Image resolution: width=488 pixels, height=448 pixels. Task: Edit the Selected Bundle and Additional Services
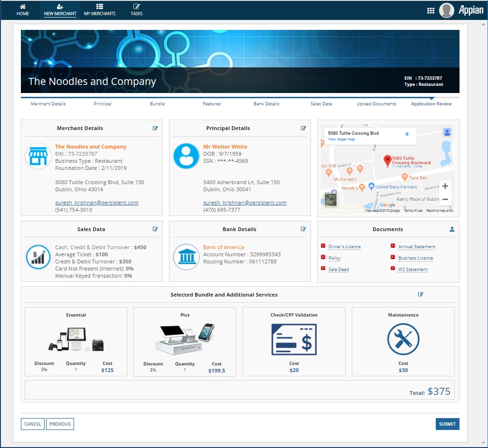pos(420,294)
